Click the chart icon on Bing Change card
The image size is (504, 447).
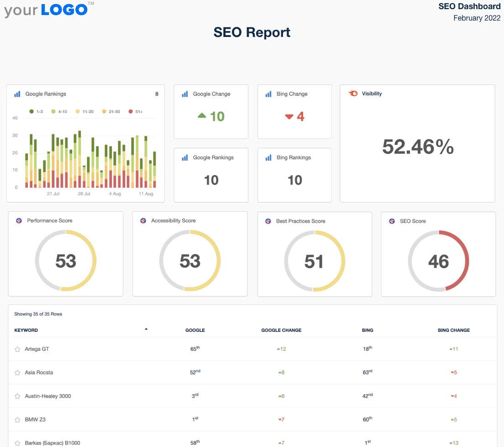pyautogui.click(x=269, y=94)
